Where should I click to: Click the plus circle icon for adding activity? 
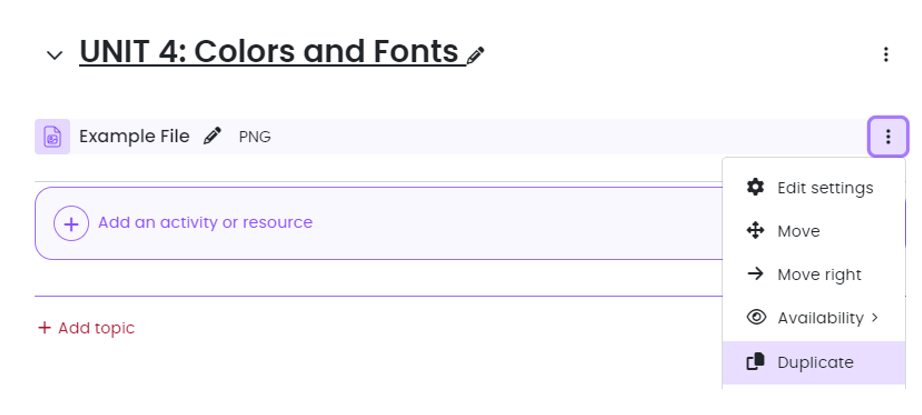click(x=71, y=223)
